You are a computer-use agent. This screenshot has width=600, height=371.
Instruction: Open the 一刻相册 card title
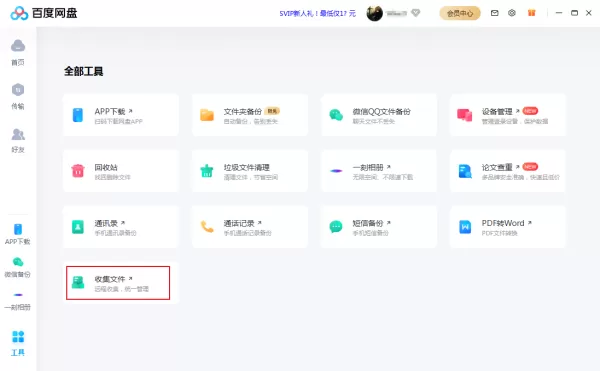coord(368,167)
